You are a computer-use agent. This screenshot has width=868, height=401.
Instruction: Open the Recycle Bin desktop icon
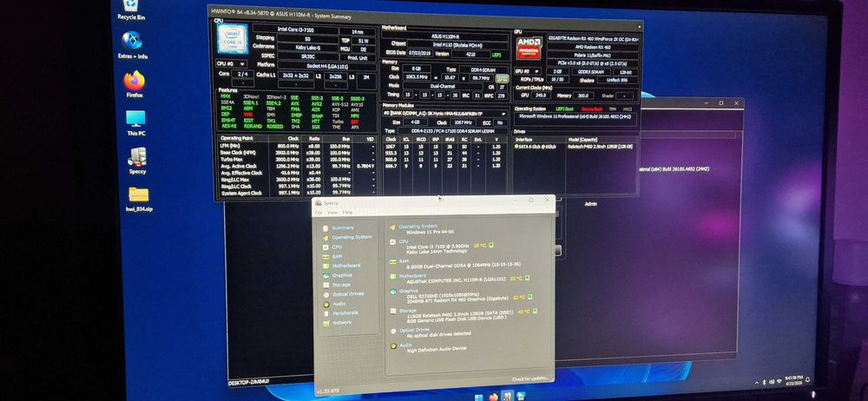pyautogui.click(x=131, y=10)
